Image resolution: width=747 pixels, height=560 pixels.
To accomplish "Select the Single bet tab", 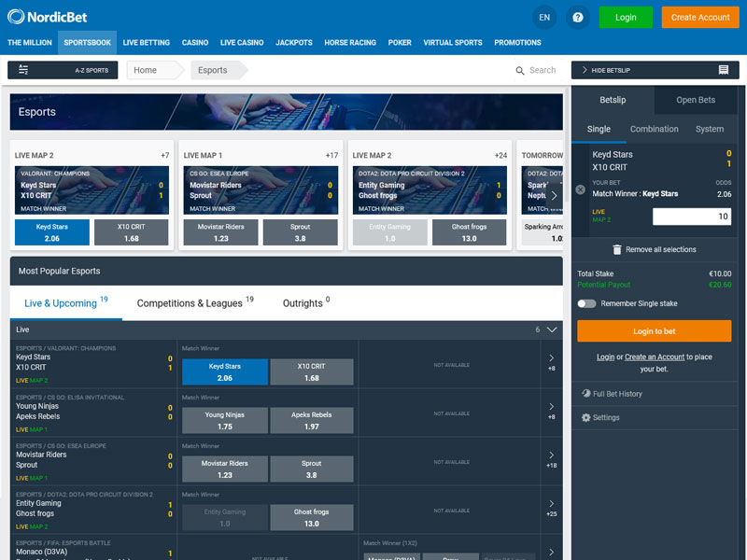I will (599, 129).
